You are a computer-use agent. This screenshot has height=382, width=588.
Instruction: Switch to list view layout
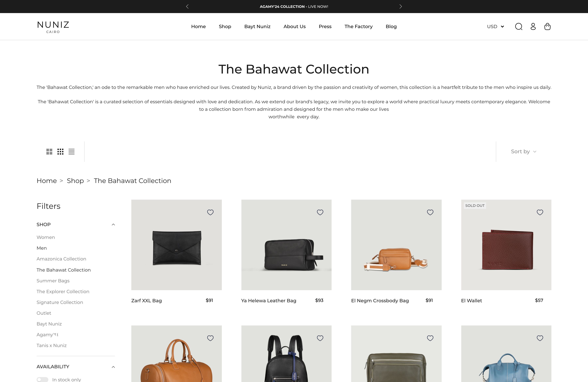(72, 151)
